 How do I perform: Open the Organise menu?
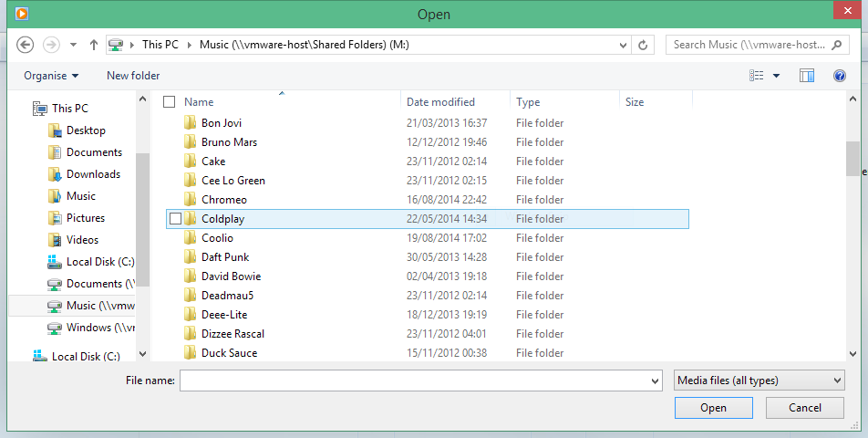pyautogui.click(x=51, y=76)
